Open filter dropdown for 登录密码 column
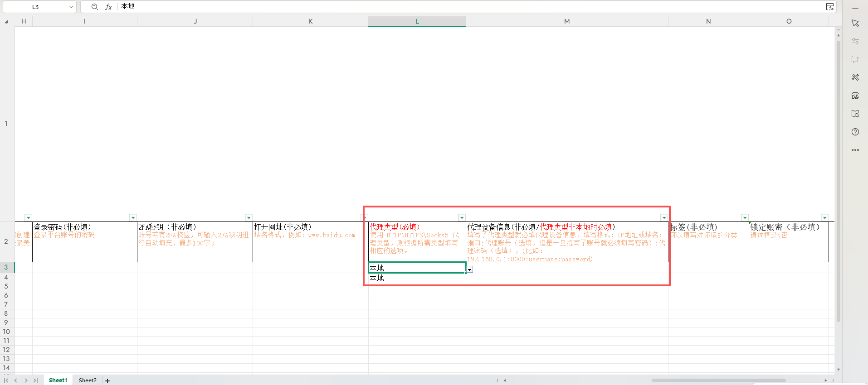Viewport: 868px width, 385px height. pos(133,217)
